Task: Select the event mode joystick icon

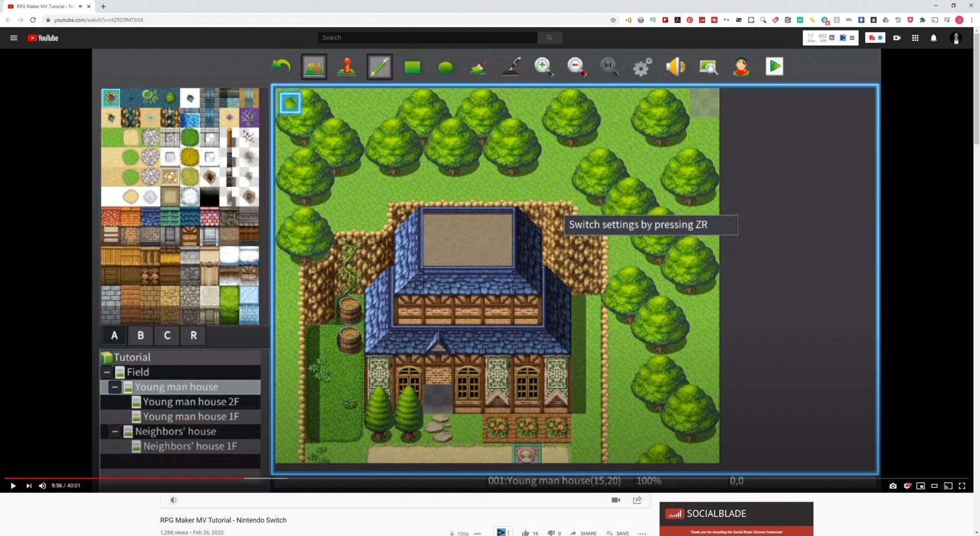Action: [347, 67]
